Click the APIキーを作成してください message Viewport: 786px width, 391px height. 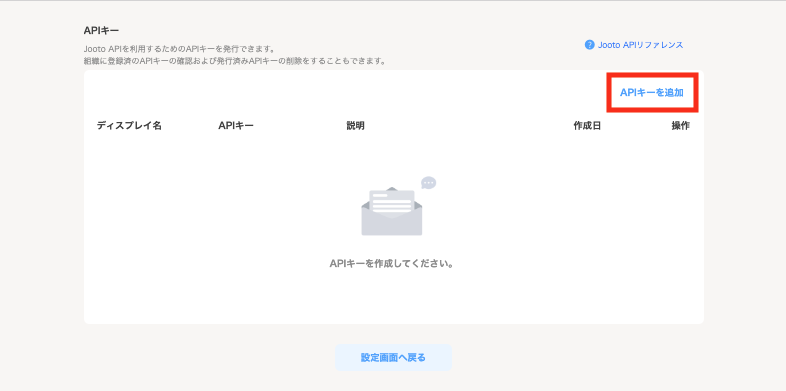tap(391, 263)
